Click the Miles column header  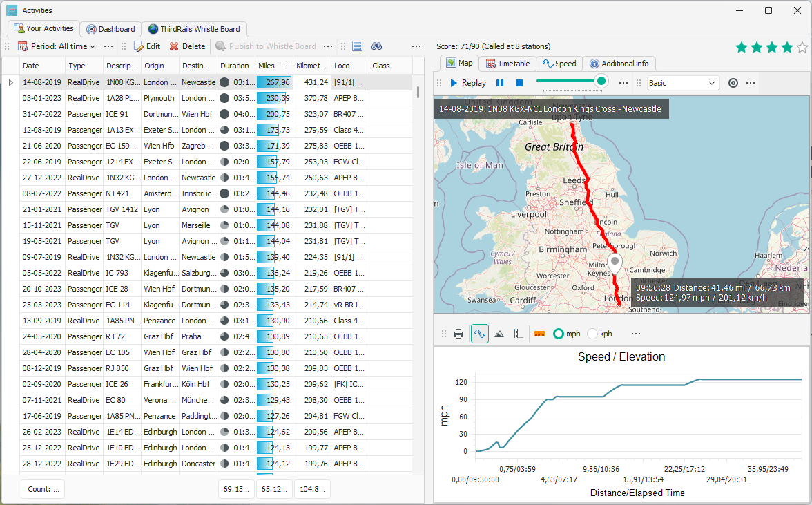[267, 66]
